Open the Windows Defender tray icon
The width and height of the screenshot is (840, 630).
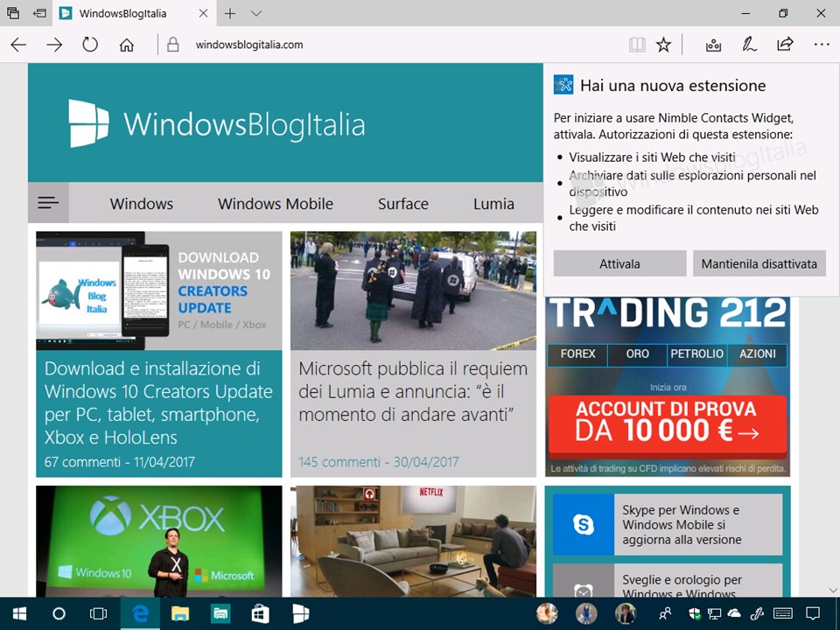[694, 614]
